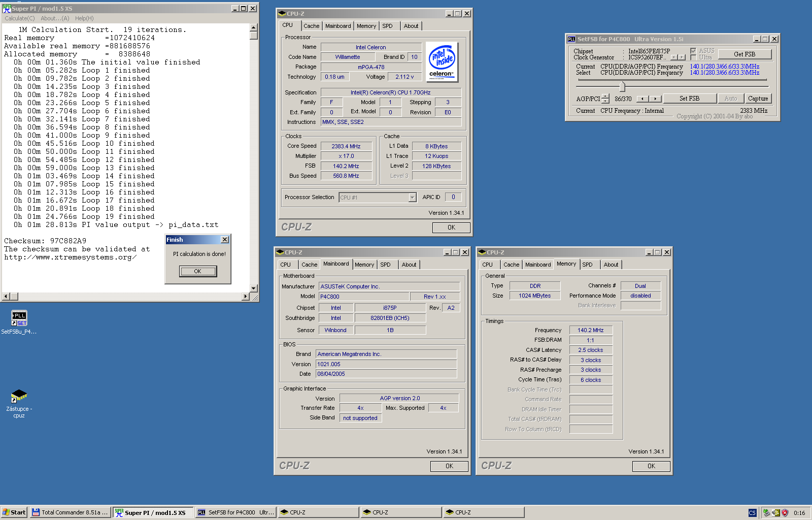Click the Intel Inside Celeron logo
812x520 pixels.
442,62
